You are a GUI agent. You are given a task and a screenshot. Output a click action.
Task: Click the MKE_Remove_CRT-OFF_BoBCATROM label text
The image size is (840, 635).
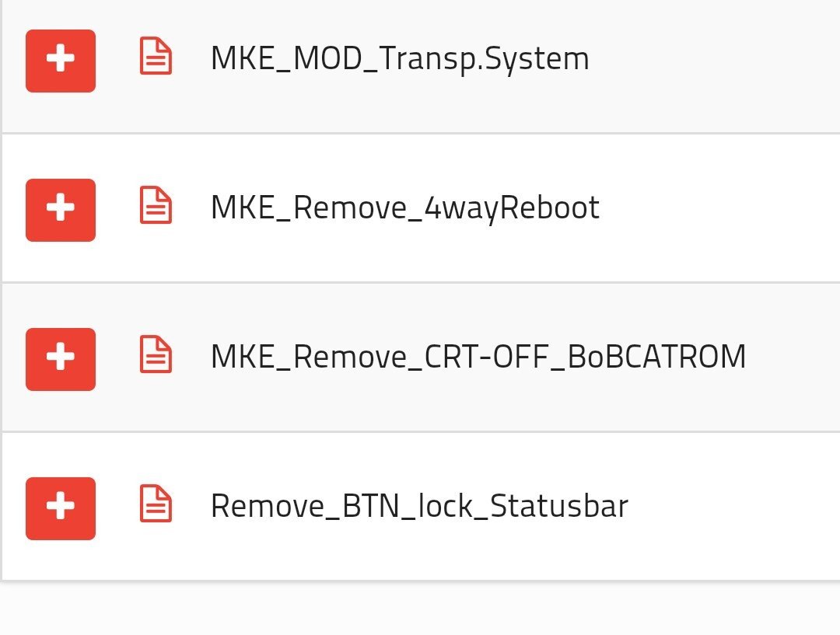click(478, 357)
